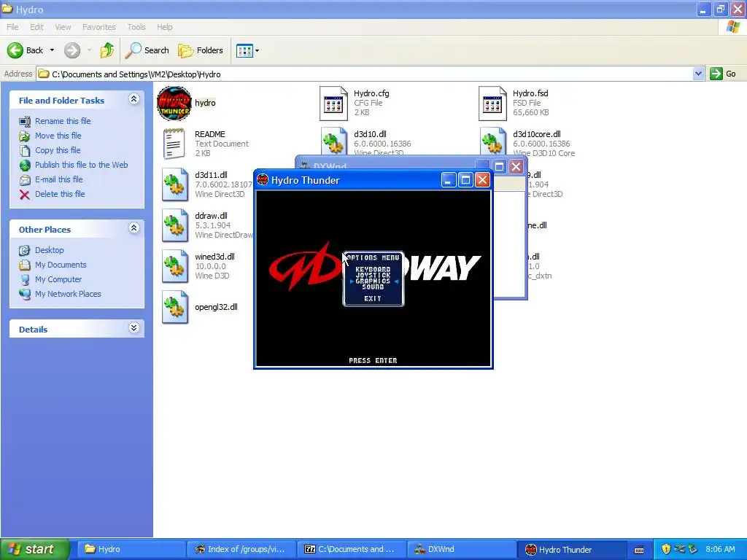Select the opengl32.dll file icon

click(175, 307)
